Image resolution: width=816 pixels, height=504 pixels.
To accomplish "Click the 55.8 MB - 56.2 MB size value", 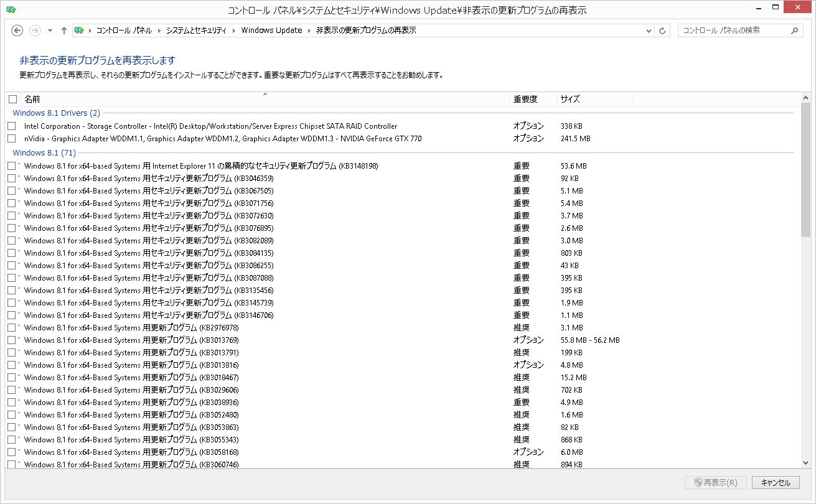I will 590,340.
